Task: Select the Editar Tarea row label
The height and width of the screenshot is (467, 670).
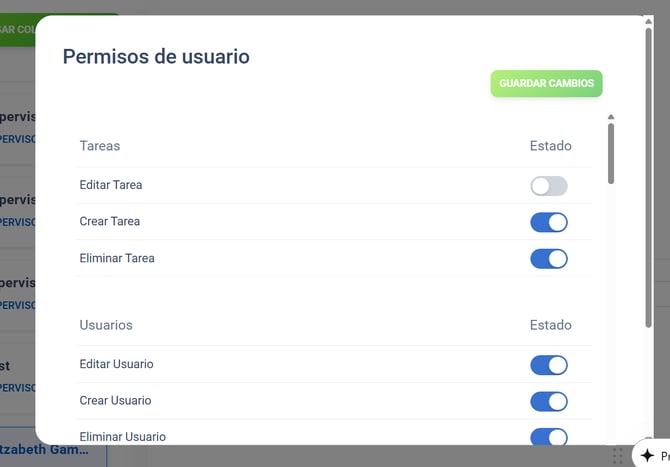Action: pos(110,185)
